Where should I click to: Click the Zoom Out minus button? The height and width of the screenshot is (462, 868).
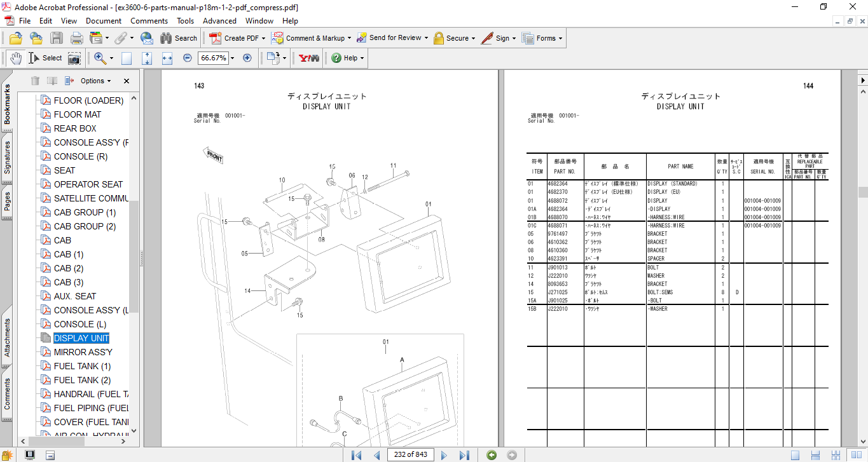[x=187, y=58]
